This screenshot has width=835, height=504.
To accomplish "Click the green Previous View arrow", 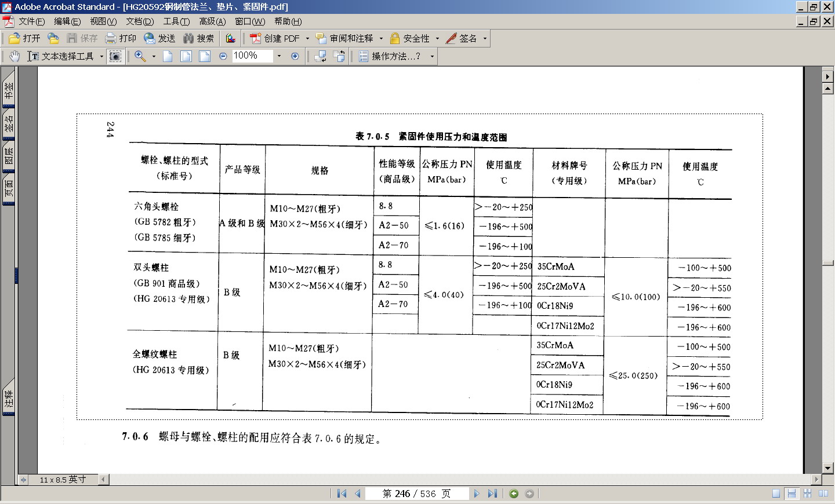I will click(514, 494).
